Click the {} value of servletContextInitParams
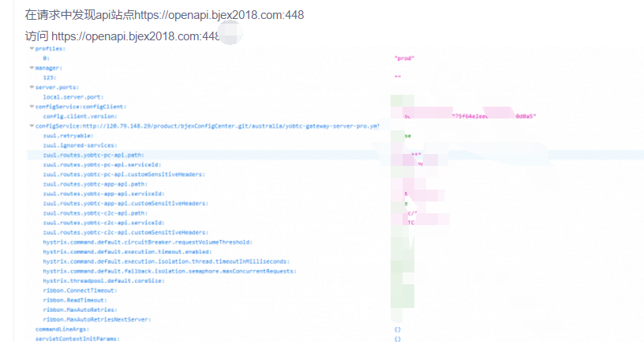644x342 pixels. tap(398, 339)
